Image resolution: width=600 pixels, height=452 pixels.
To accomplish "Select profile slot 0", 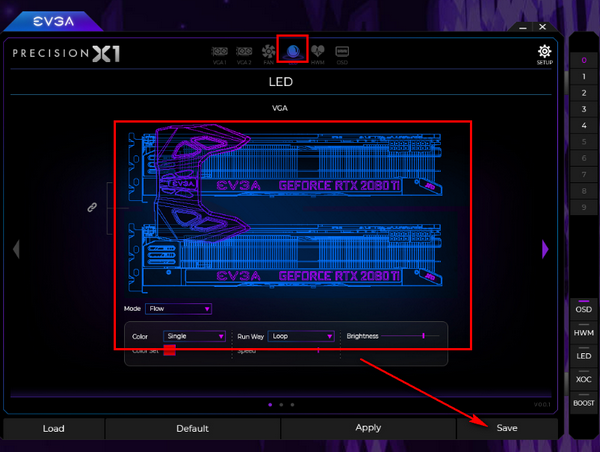I will click(x=584, y=60).
